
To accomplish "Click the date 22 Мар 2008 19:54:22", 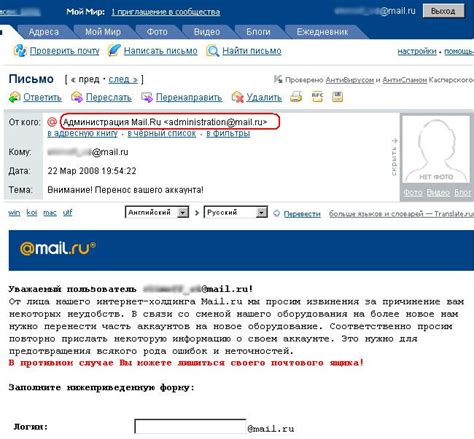I will [x=92, y=171].
